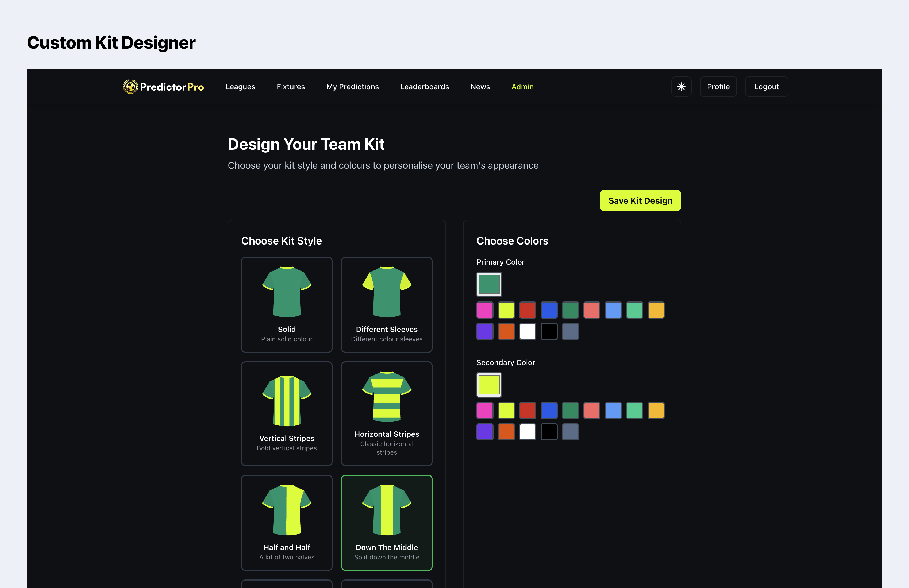Open the Leagues nav item
Screen dimensions: 909x588
coord(240,87)
